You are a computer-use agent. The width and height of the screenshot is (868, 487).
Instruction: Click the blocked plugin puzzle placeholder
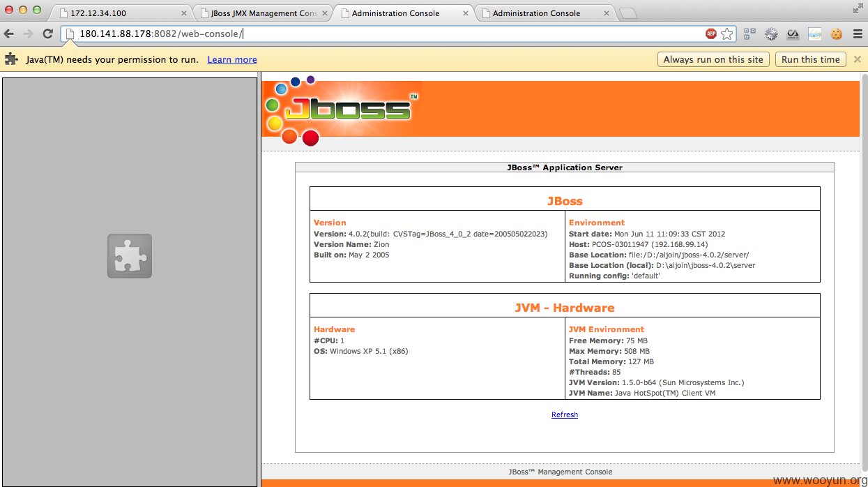pyautogui.click(x=130, y=256)
